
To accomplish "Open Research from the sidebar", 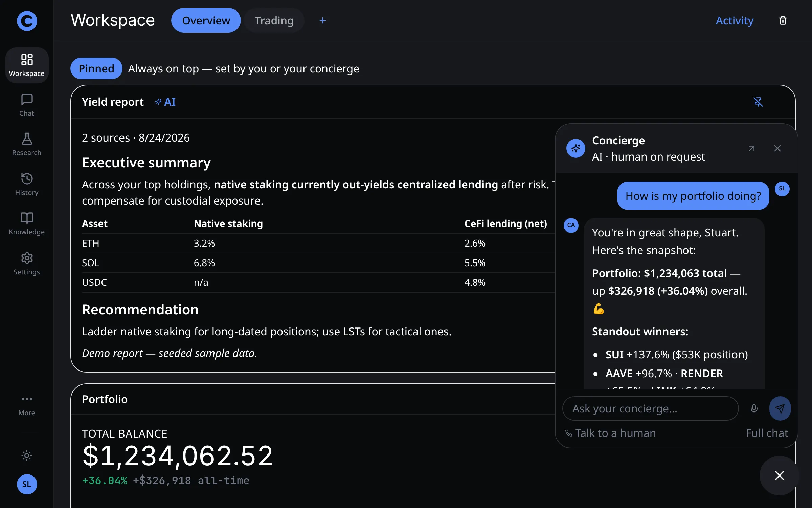I will click(27, 145).
